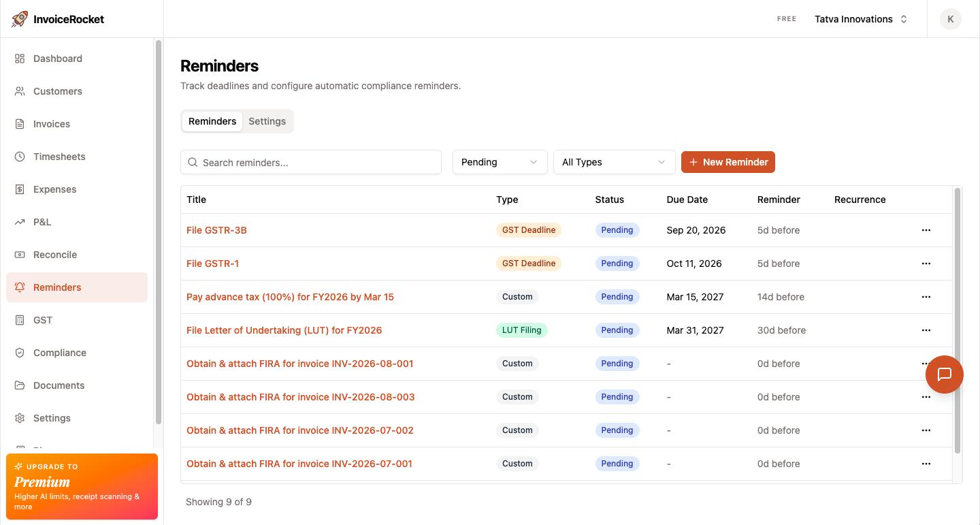
Task: Open Dashboard from the sidebar
Action: pos(77,59)
